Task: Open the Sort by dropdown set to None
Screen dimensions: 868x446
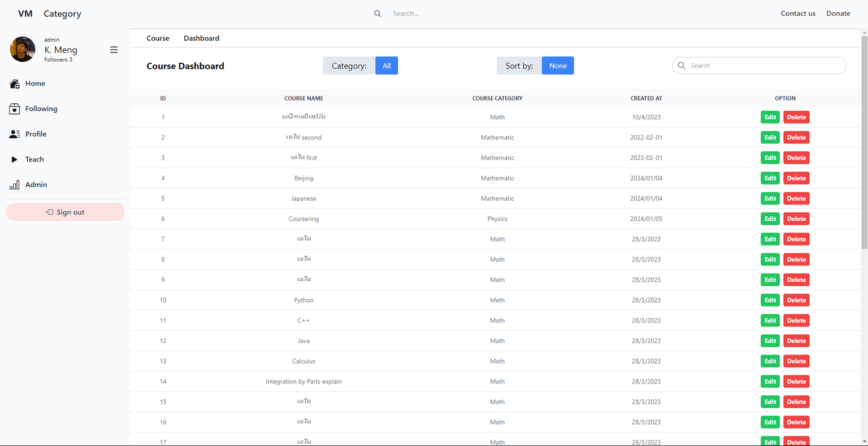Action: click(557, 66)
